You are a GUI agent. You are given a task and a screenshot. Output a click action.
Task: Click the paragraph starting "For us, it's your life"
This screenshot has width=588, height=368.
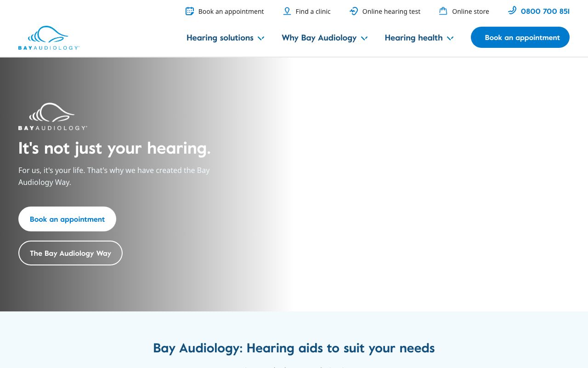(x=114, y=176)
